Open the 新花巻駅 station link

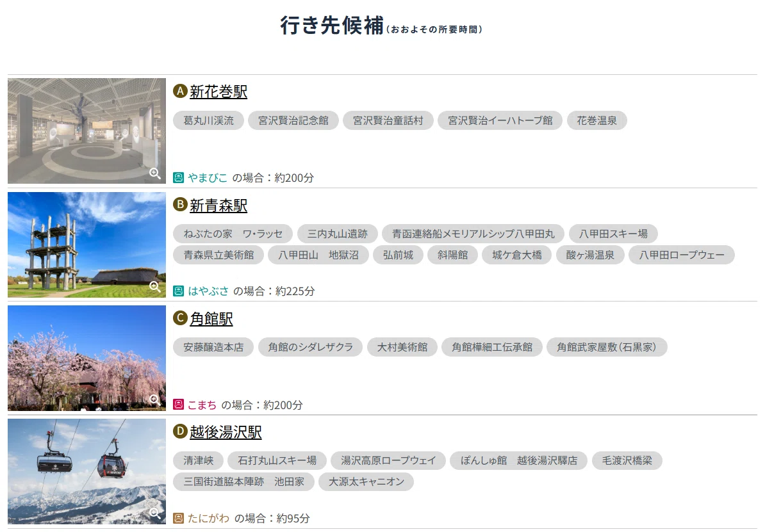click(x=218, y=92)
